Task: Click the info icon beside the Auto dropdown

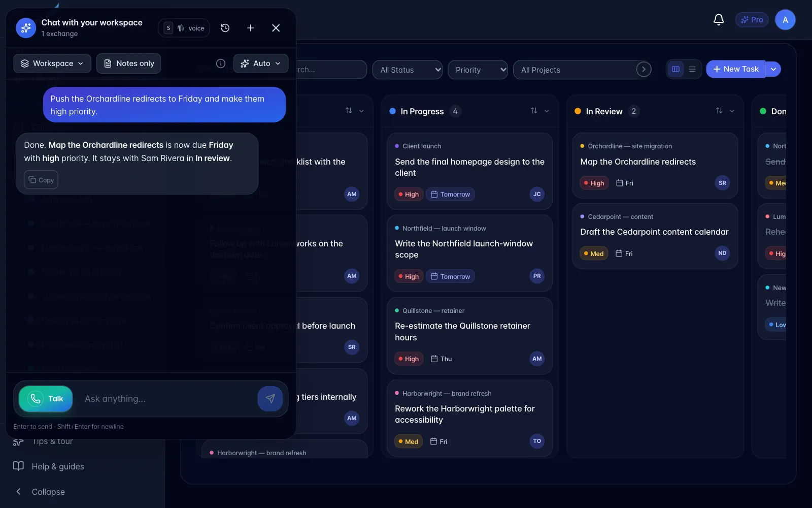Action: point(221,63)
